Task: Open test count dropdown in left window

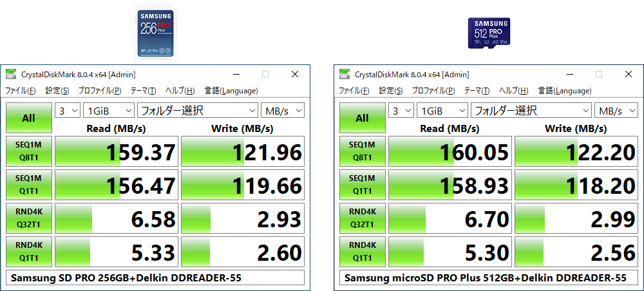Action: [68, 110]
